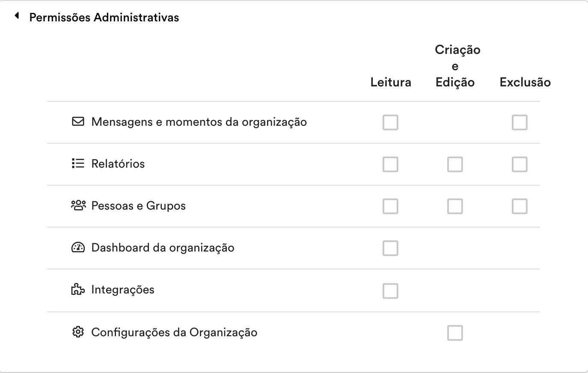
Task: Tick Exclusão checkbox for Relatórios
Action: (520, 164)
